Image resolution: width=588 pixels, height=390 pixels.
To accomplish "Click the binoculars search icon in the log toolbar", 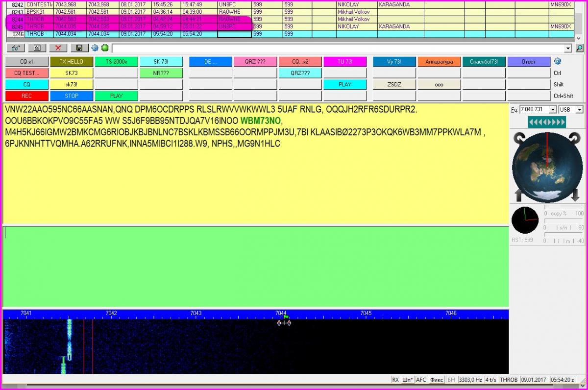I will pos(15,48).
